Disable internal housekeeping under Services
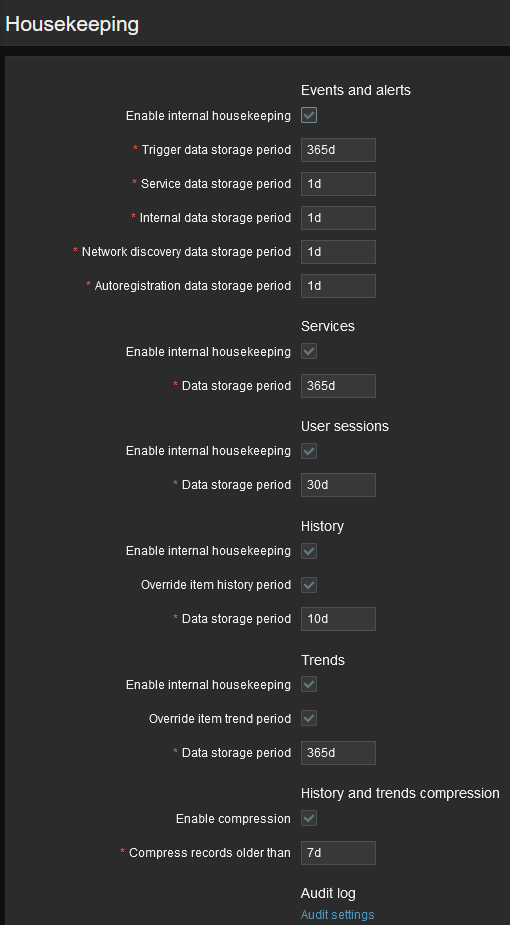The height and width of the screenshot is (925, 510). (309, 352)
